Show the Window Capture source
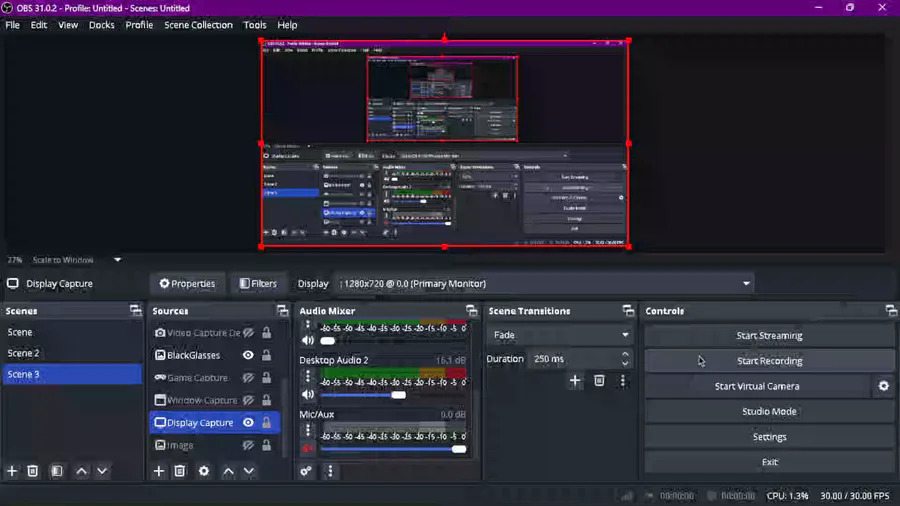900x506 pixels. [248, 400]
